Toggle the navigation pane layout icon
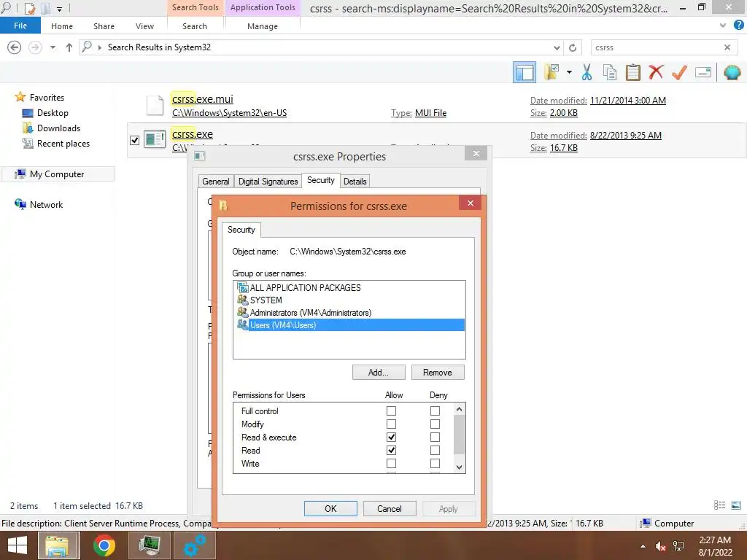747x560 pixels. pyautogui.click(x=524, y=73)
